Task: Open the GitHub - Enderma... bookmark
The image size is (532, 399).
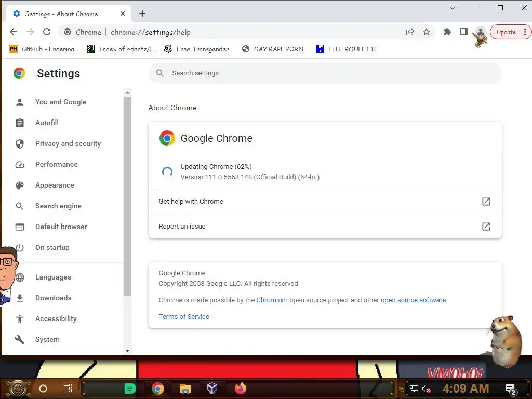Action: tap(44, 49)
